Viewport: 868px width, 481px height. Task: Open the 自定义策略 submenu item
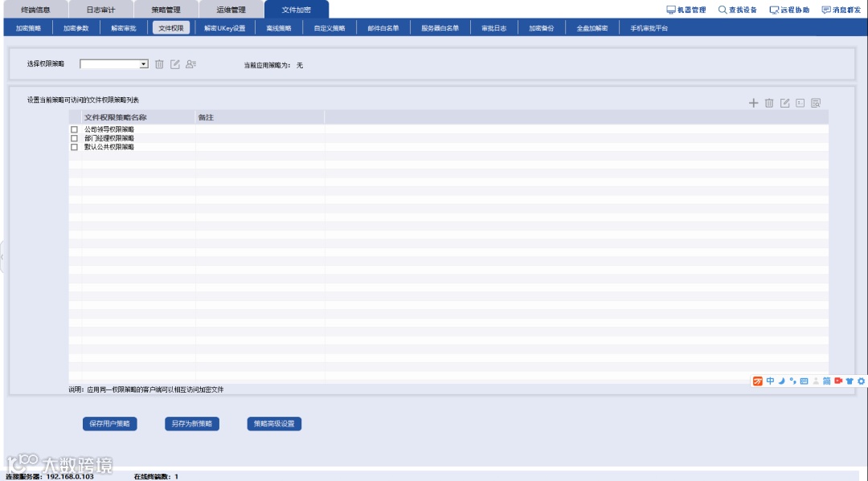coord(330,28)
